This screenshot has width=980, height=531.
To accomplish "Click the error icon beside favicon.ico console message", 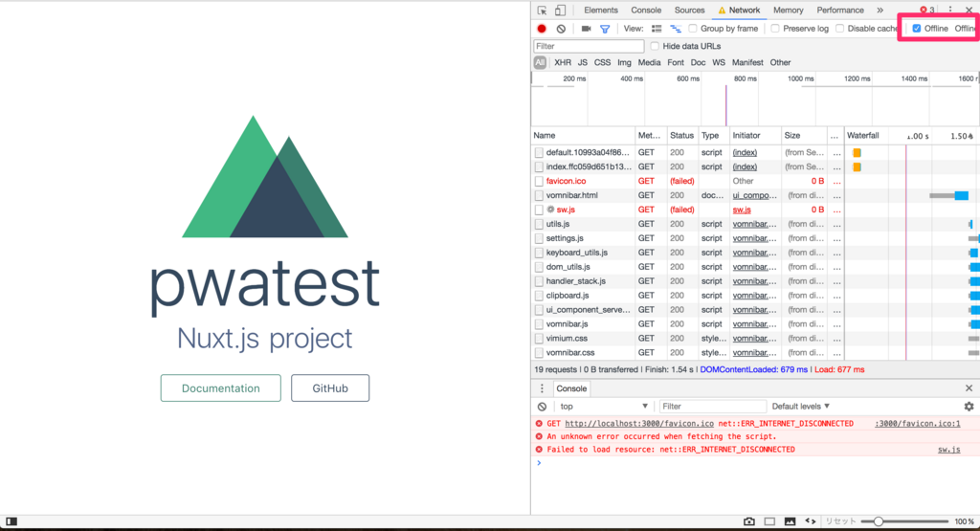I will [539, 424].
